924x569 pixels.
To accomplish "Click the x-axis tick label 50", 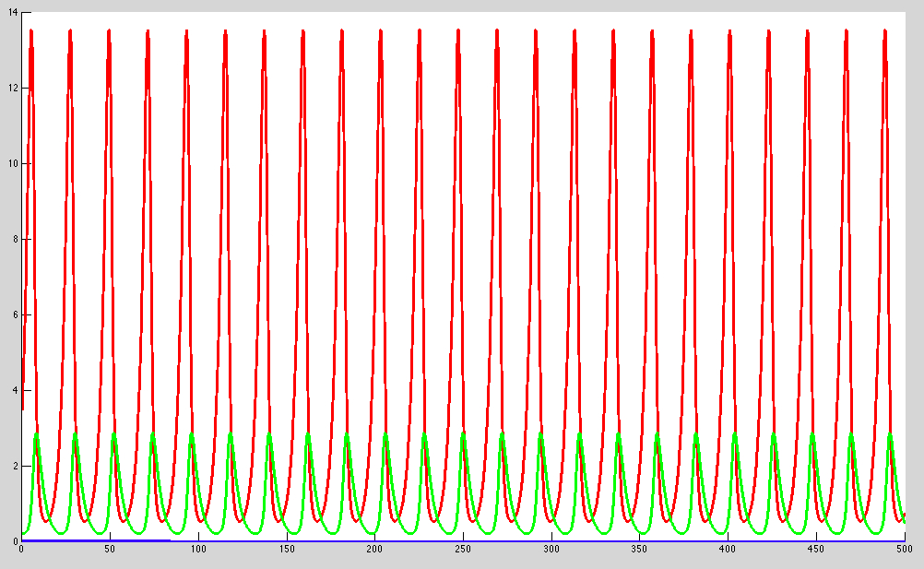I will point(109,550).
